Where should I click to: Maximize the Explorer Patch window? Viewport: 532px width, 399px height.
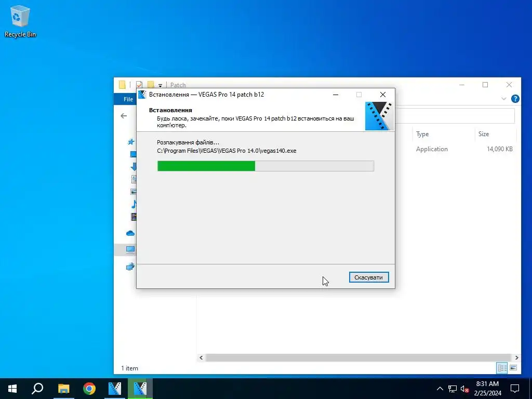[485, 85]
